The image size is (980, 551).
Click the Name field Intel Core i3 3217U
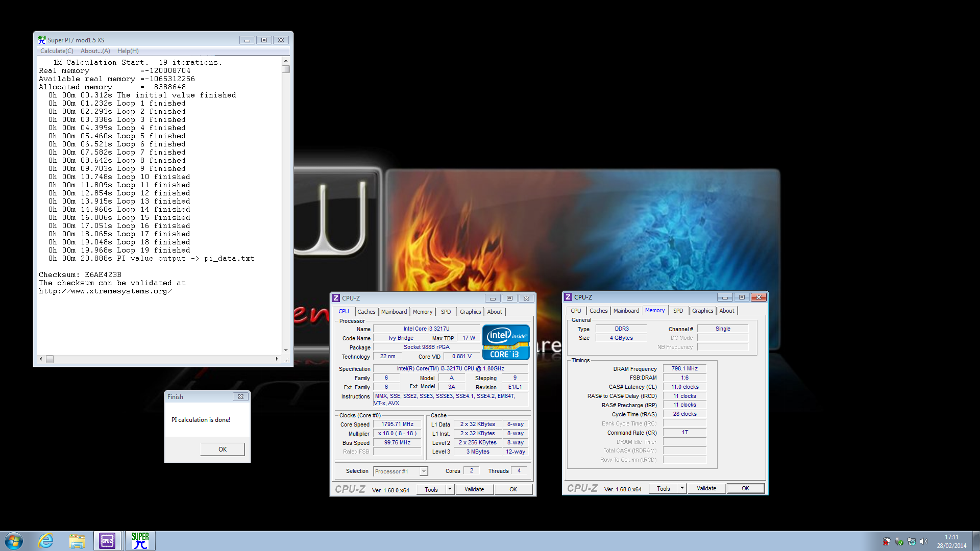(x=426, y=329)
